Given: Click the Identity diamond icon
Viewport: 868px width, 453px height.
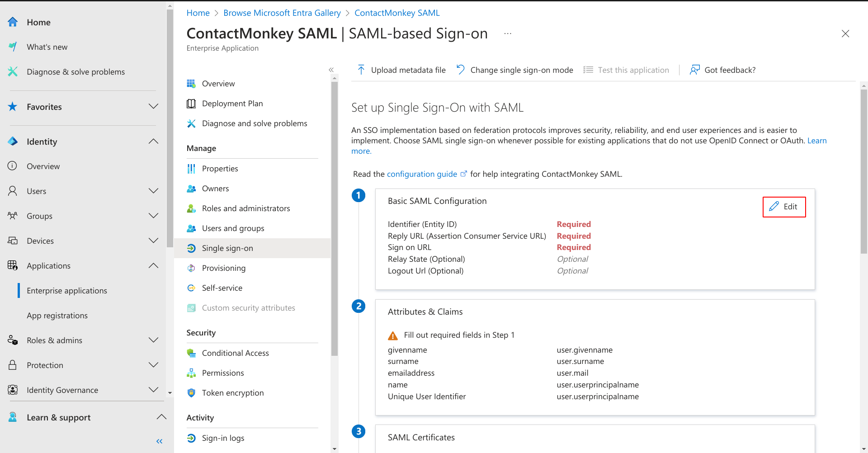Looking at the screenshot, I should coord(13,142).
